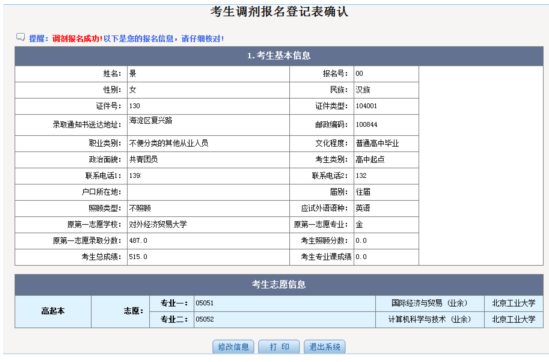Click the section header 1.考生基本信息
The image size is (549, 362).
coord(279,56)
